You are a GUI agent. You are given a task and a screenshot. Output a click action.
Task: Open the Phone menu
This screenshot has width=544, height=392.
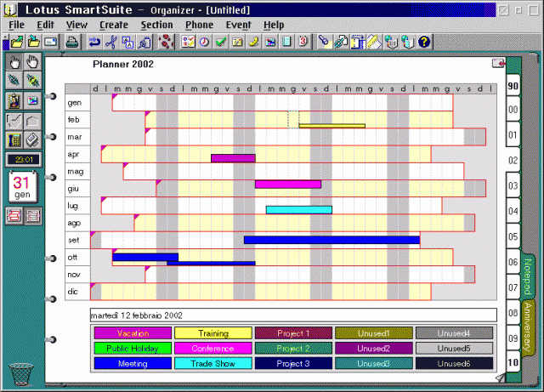(x=199, y=25)
